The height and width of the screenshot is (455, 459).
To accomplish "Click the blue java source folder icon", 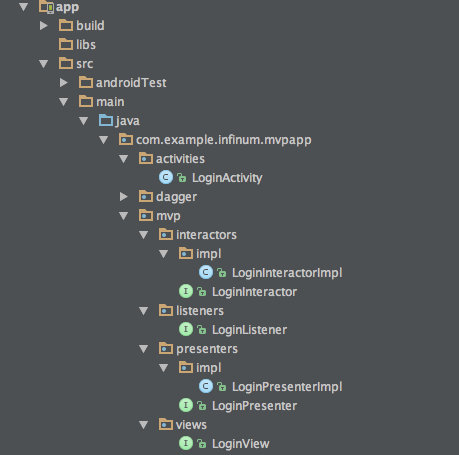I will pyautogui.click(x=106, y=120).
